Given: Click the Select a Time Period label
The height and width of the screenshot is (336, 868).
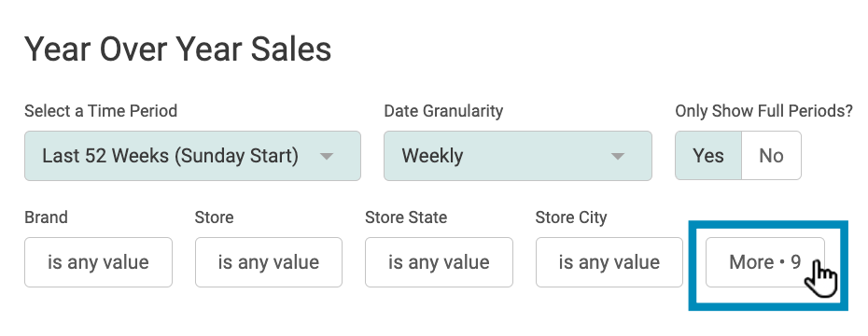Looking at the screenshot, I should point(101,111).
